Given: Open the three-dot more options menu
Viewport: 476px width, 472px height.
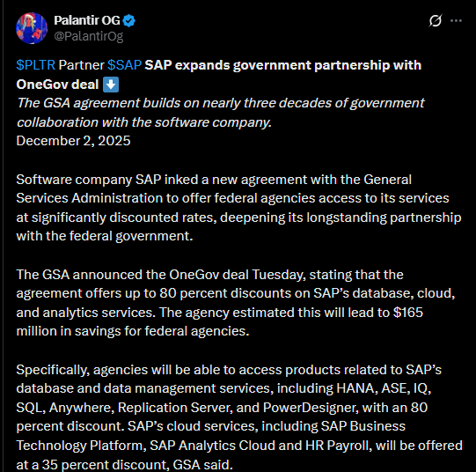Looking at the screenshot, I should pyautogui.click(x=456, y=20).
